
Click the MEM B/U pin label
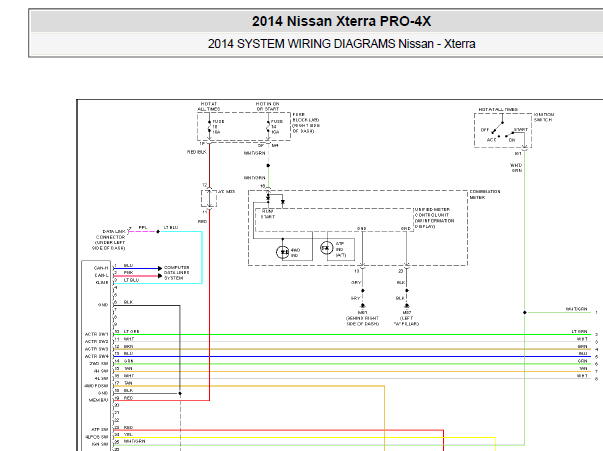(99, 400)
